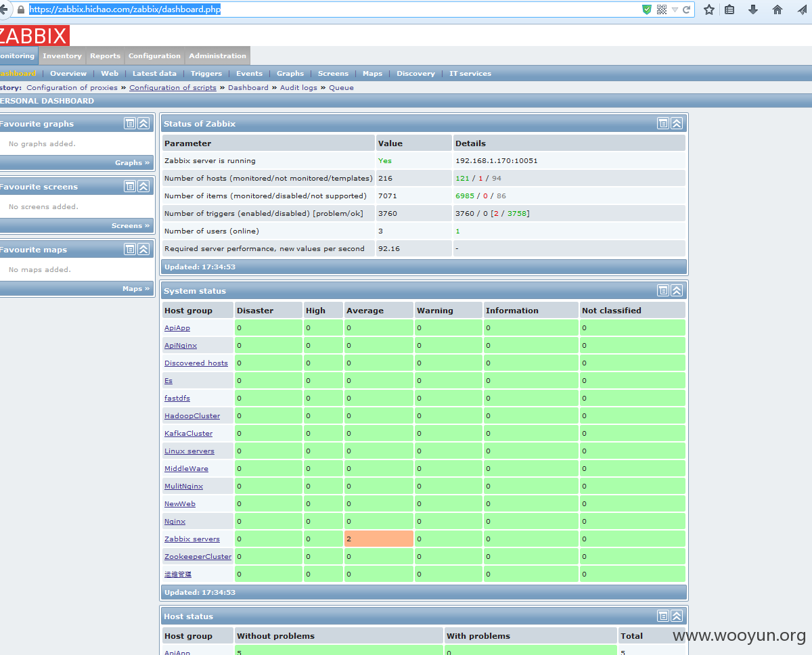Go to Web submenu
Viewport: 812px width, 655px height.
[x=110, y=73]
